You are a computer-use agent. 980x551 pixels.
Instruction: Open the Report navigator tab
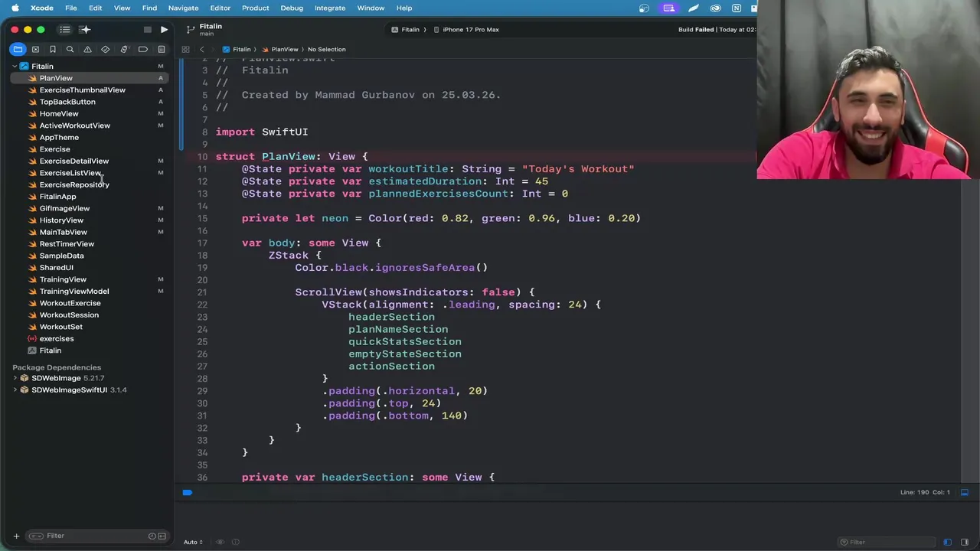pos(162,49)
